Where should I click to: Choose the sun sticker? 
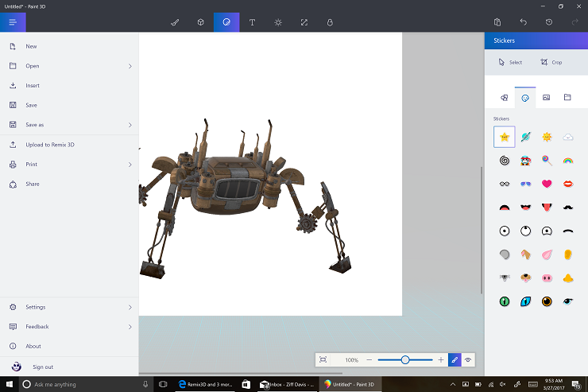(547, 137)
